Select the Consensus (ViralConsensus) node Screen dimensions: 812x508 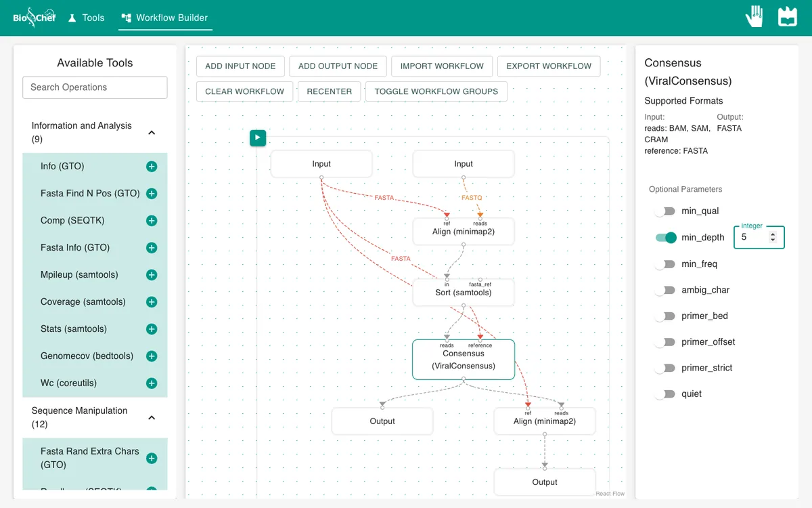click(x=464, y=360)
